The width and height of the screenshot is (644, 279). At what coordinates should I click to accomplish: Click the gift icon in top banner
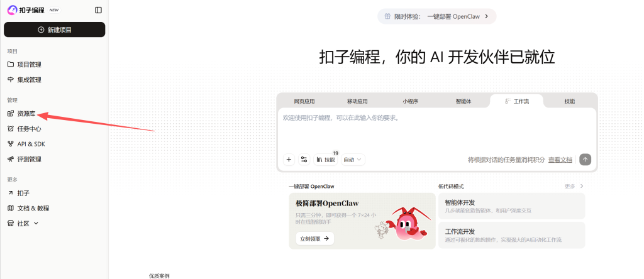coord(387,16)
